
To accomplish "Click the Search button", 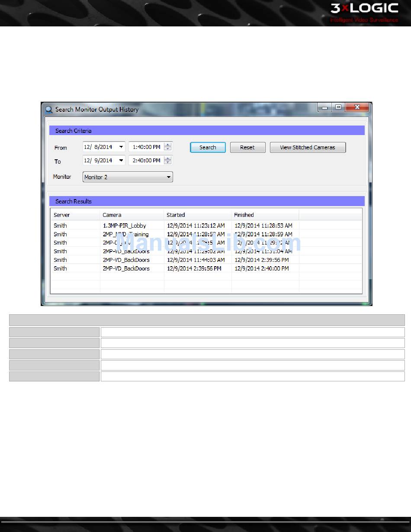I will pos(208,148).
